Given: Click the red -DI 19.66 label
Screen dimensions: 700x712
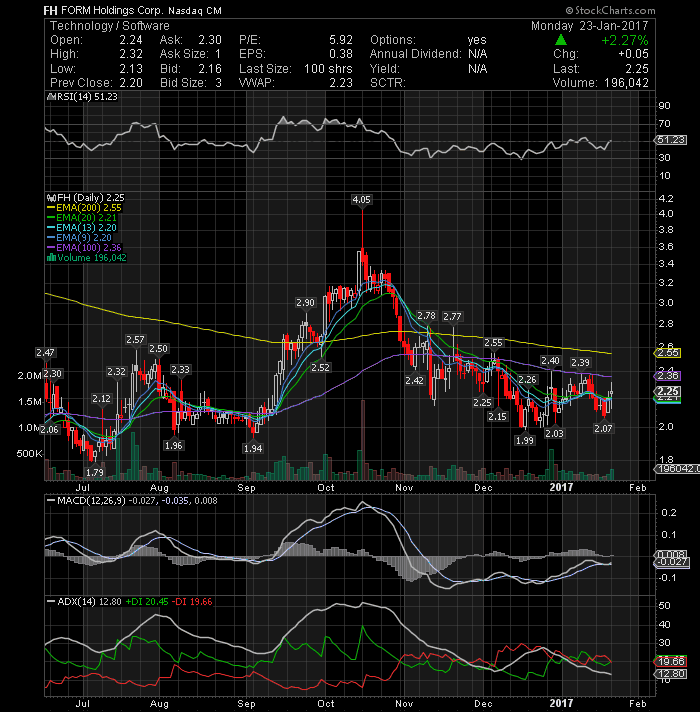Looking at the screenshot, I should [x=192, y=602].
